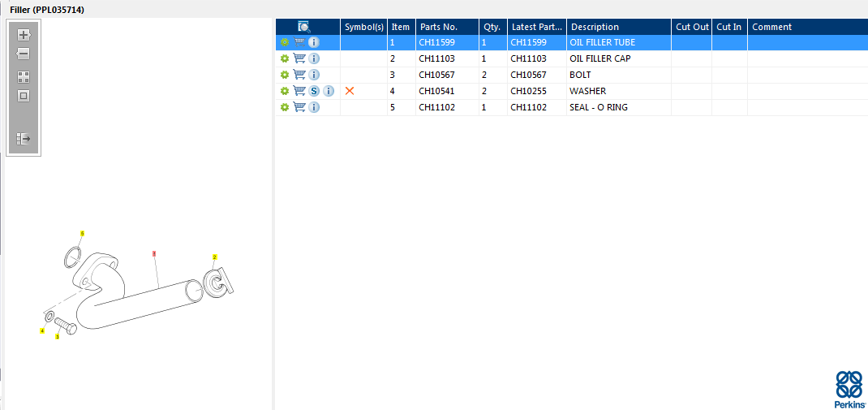Sort by the Item column header
Image resolution: width=868 pixels, height=410 pixels.
tap(402, 27)
